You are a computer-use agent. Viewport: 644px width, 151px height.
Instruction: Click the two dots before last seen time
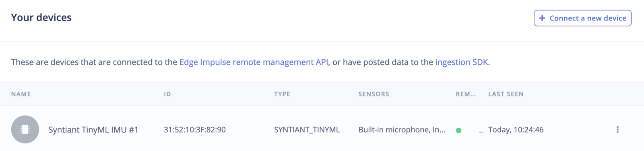point(481,132)
